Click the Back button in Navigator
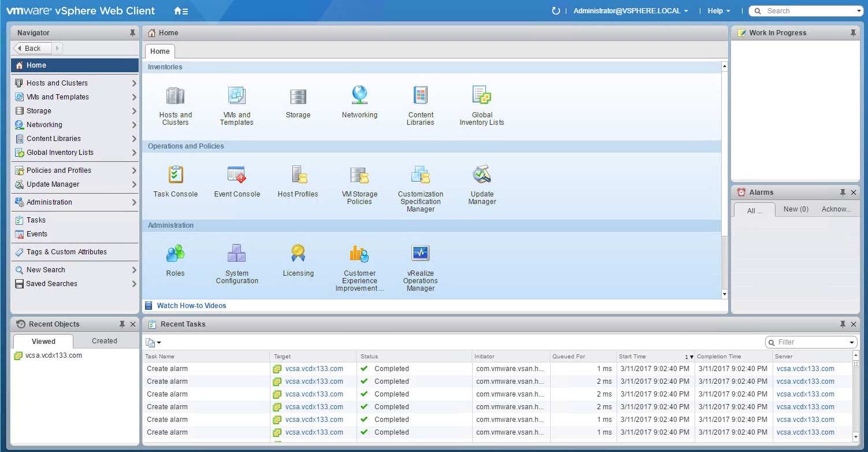The height and width of the screenshot is (452, 868). (32, 49)
